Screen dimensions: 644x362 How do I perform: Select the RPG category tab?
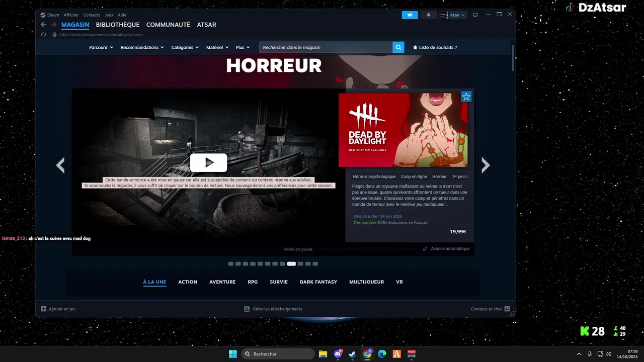[253, 282]
